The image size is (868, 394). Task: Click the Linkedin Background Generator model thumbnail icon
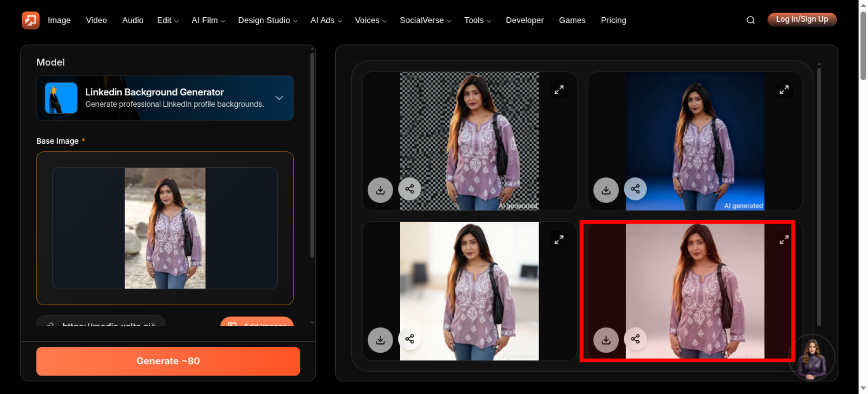tap(61, 98)
